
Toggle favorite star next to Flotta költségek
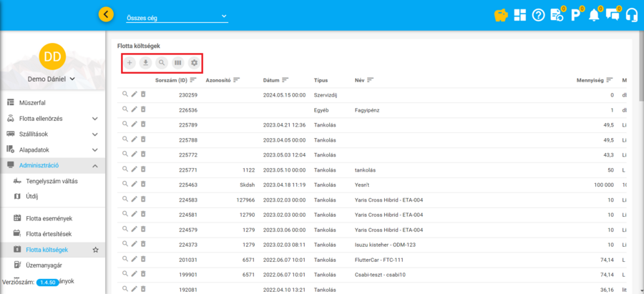pos(95,250)
